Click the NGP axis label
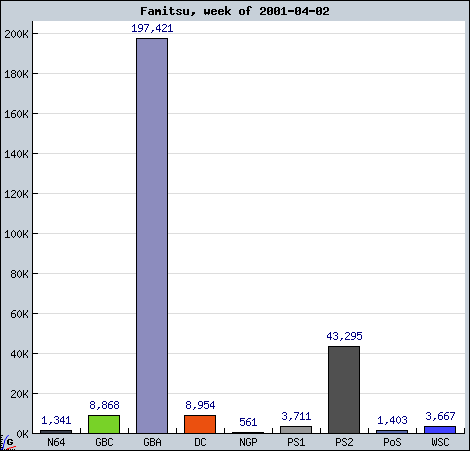Viewport: 470px width, 451px height. 248,442
